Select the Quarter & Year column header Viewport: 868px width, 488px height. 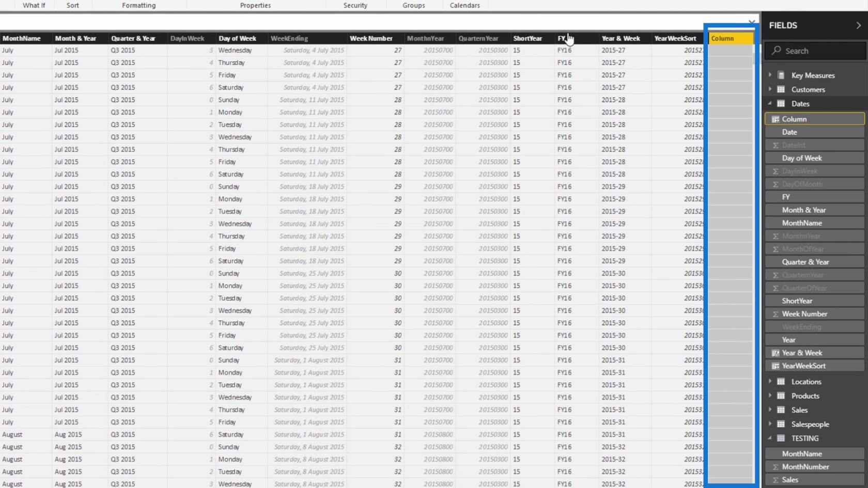(138, 38)
